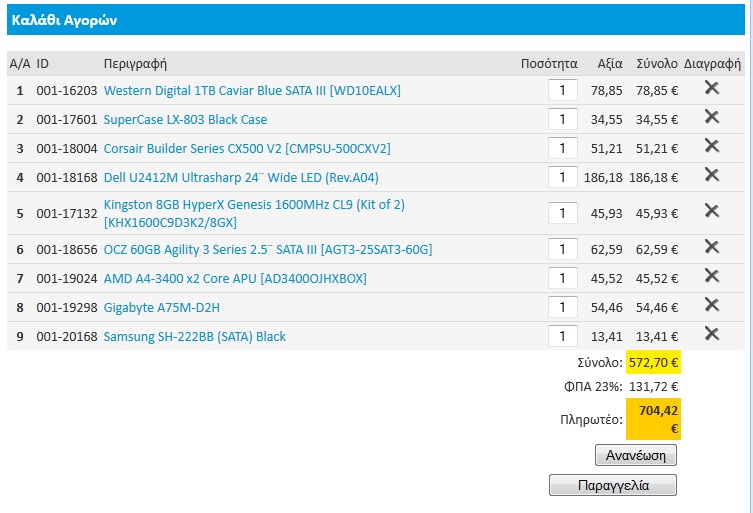Screen dimensions: 753x513
Task: Click the Καλάθι Αγορών header title
Action: (64, 20)
